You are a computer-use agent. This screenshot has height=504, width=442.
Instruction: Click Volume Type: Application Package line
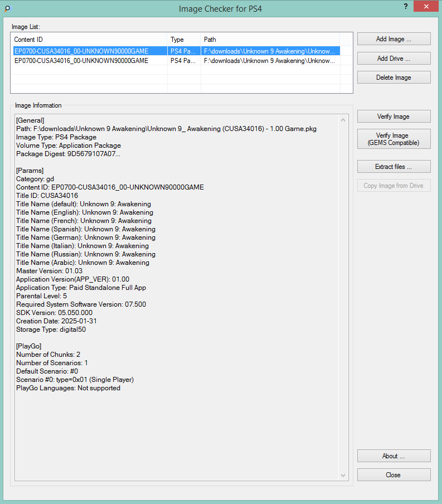[x=69, y=146]
